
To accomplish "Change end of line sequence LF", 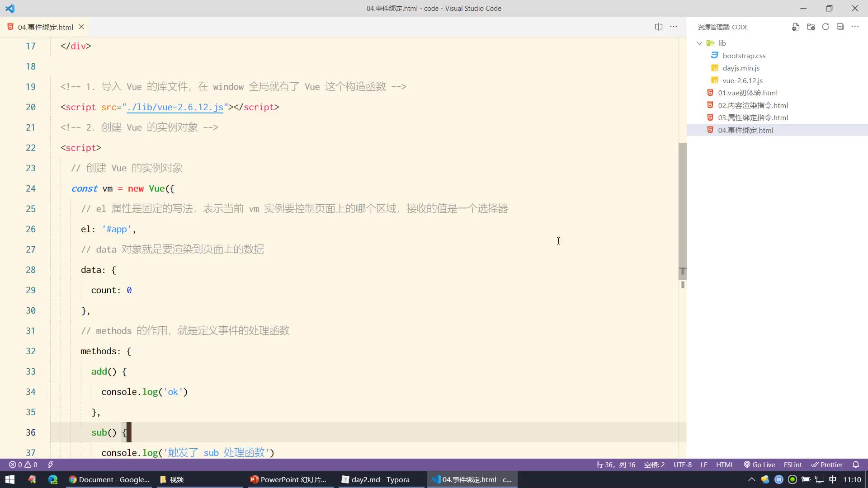I will (x=704, y=465).
